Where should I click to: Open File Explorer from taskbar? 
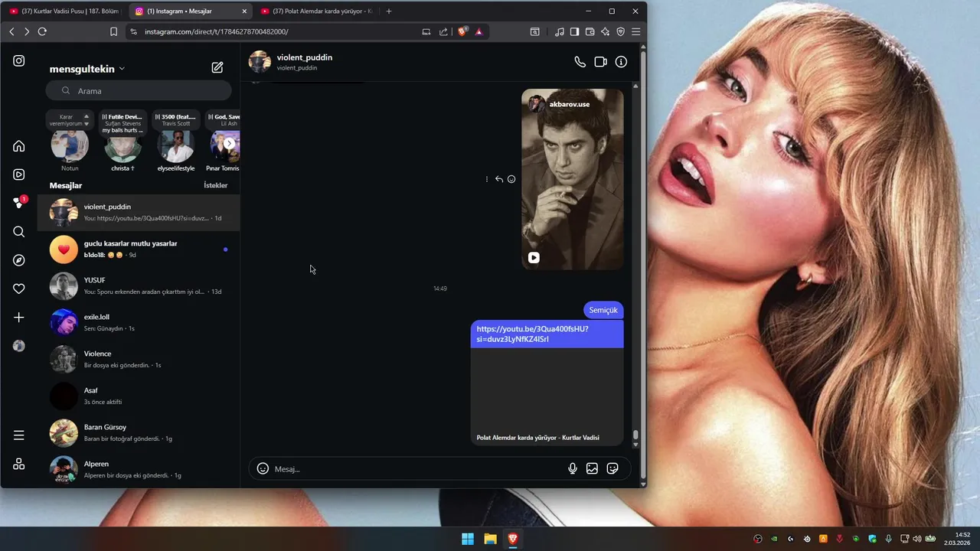(490, 539)
